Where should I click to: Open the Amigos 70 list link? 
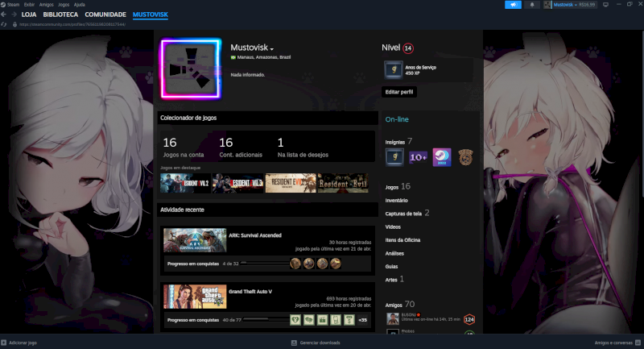[x=399, y=305]
